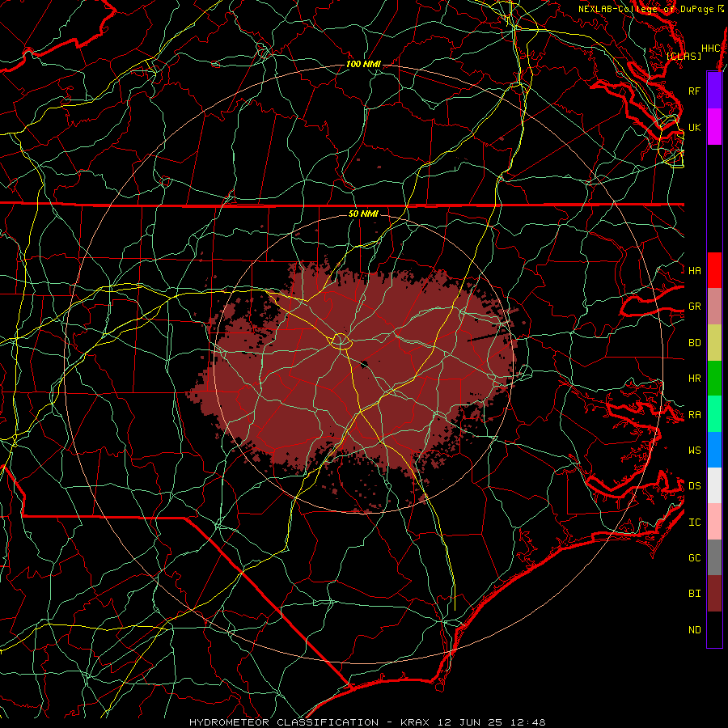Click the BI dark-red legend swatch

(714, 594)
